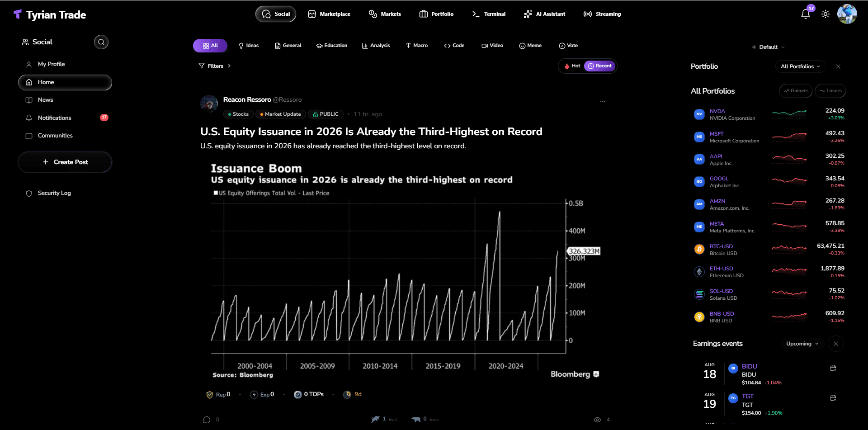The image size is (868, 430).
Task: Open Streaming in top navigation
Action: [x=602, y=14]
